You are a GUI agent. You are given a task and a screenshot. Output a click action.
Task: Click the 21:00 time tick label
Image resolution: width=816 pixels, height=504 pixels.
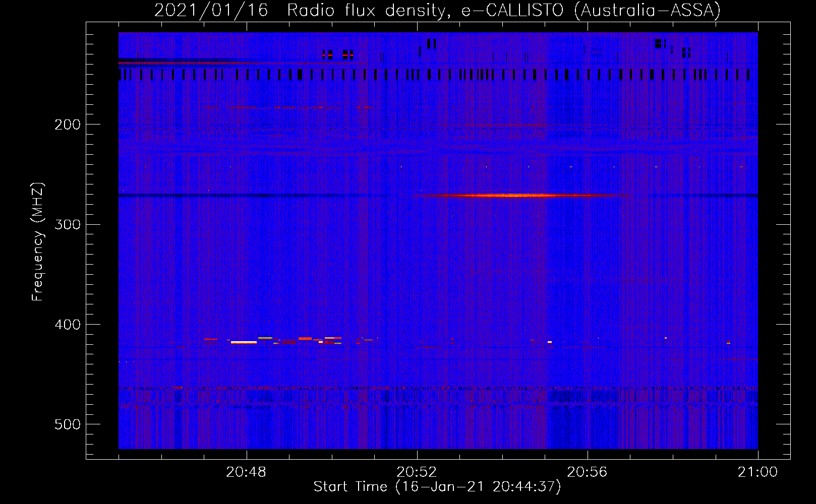pyautogui.click(x=757, y=472)
